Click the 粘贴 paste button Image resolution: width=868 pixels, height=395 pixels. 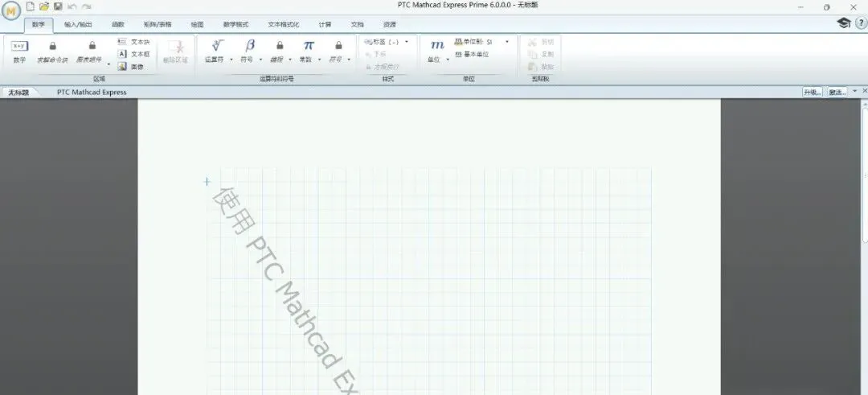[541, 67]
